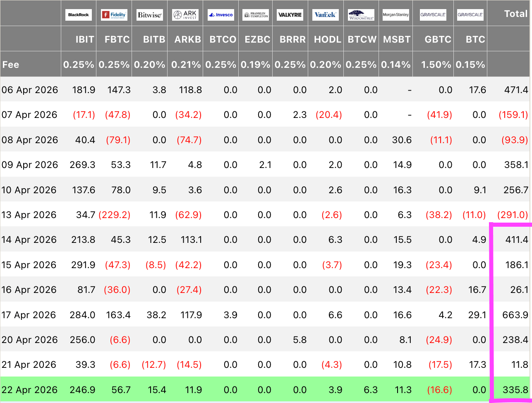Open the Valkyrie logo

point(290,15)
